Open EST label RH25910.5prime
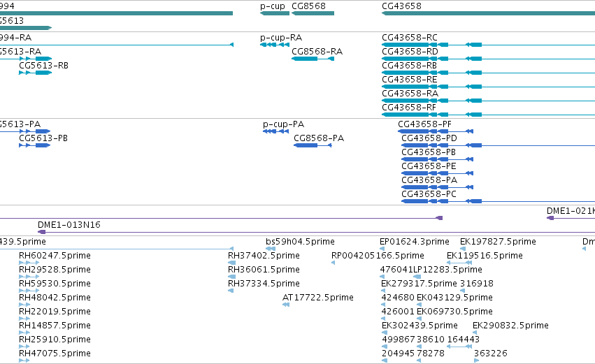Screen dimensions: 595x364 click(55, 340)
